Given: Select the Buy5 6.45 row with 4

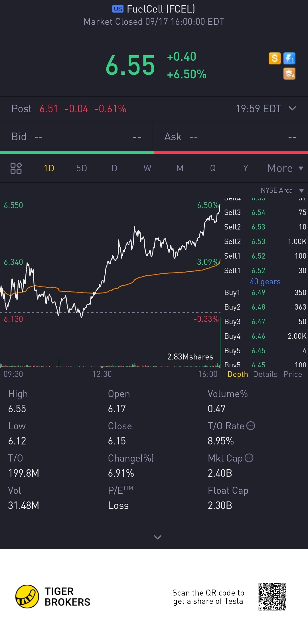Looking at the screenshot, I should pyautogui.click(x=265, y=351).
